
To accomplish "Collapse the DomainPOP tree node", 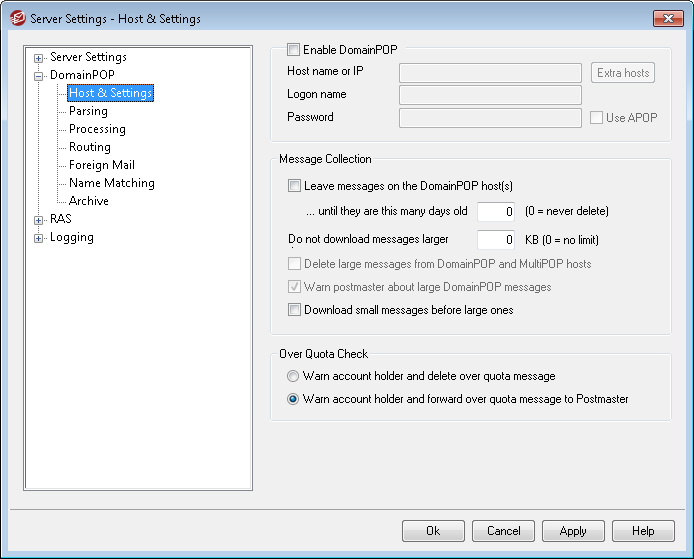I will pyautogui.click(x=39, y=76).
